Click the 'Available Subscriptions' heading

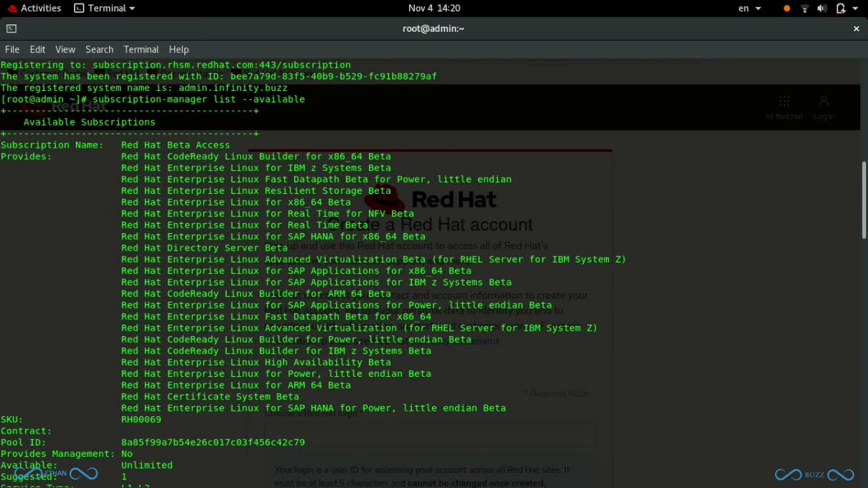click(x=90, y=122)
